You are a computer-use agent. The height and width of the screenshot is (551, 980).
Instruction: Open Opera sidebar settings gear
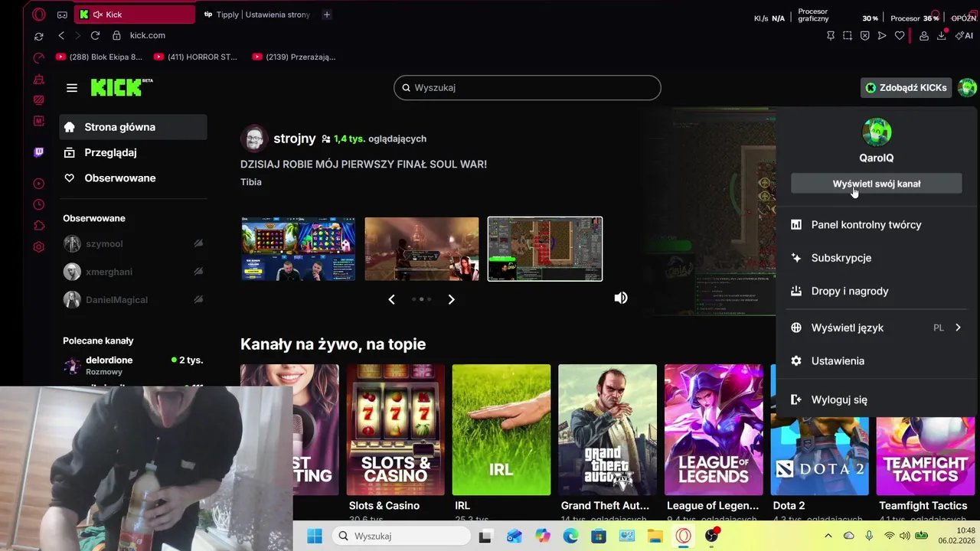click(39, 247)
